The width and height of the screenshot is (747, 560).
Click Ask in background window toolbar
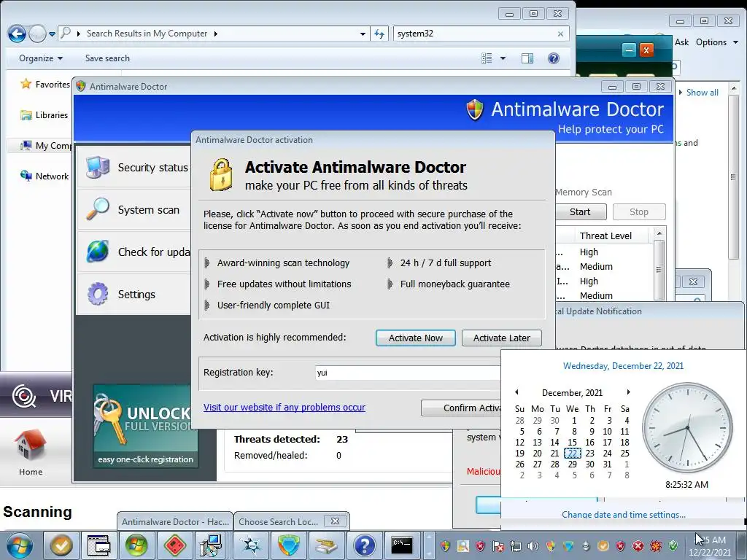[x=682, y=42]
